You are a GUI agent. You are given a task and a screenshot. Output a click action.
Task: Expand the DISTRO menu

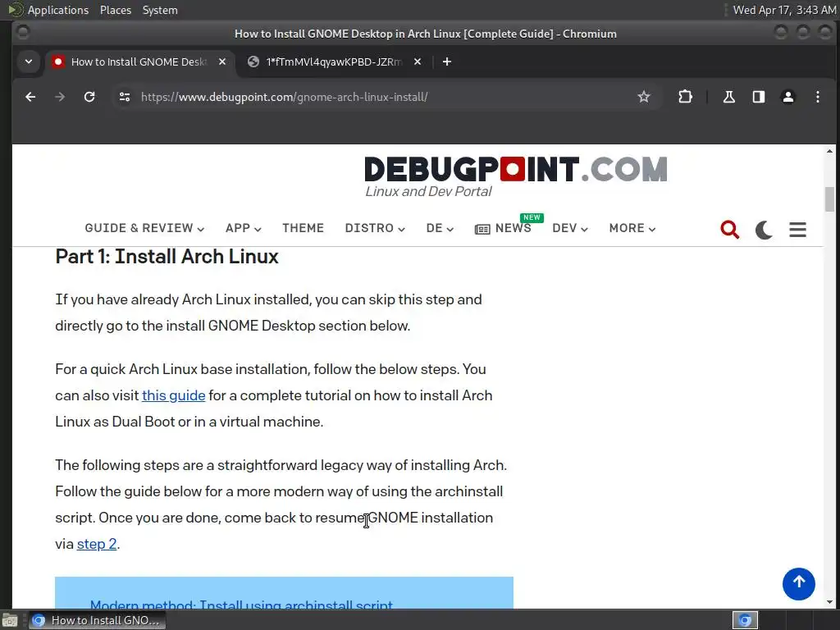click(x=375, y=228)
